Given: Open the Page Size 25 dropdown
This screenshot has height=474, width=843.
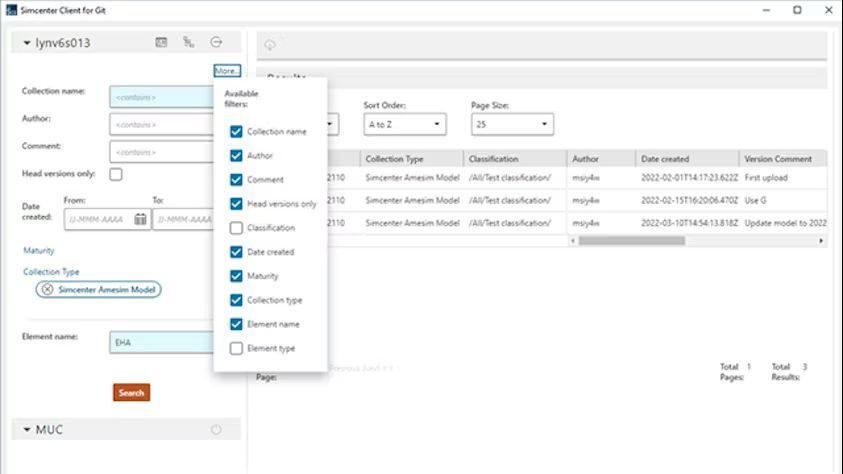Looking at the screenshot, I should (512, 124).
